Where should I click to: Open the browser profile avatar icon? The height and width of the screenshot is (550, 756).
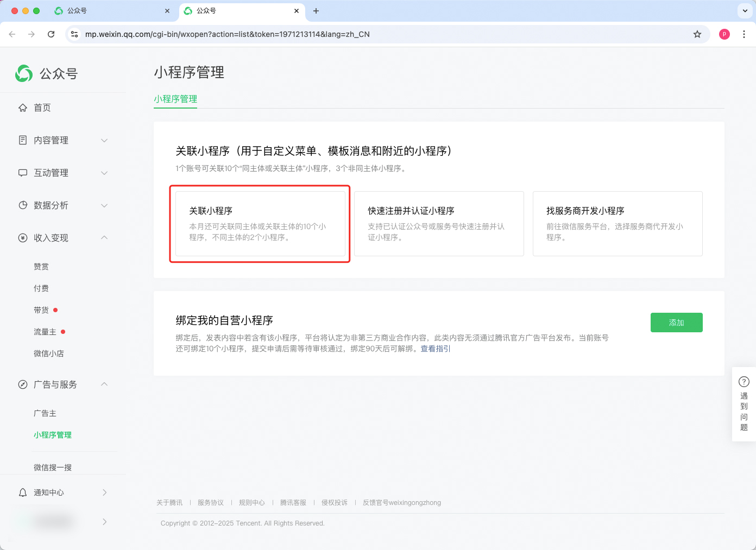point(724,34)
